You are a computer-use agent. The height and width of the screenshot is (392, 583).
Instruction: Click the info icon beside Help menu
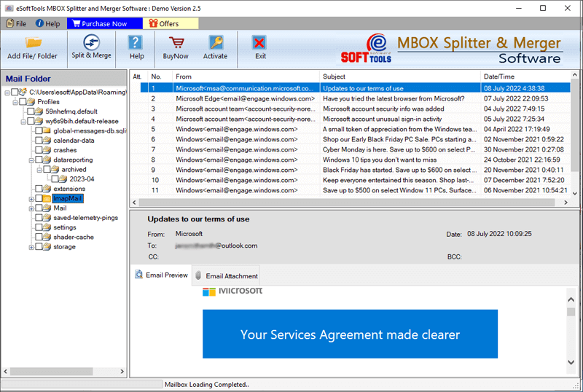39,23
